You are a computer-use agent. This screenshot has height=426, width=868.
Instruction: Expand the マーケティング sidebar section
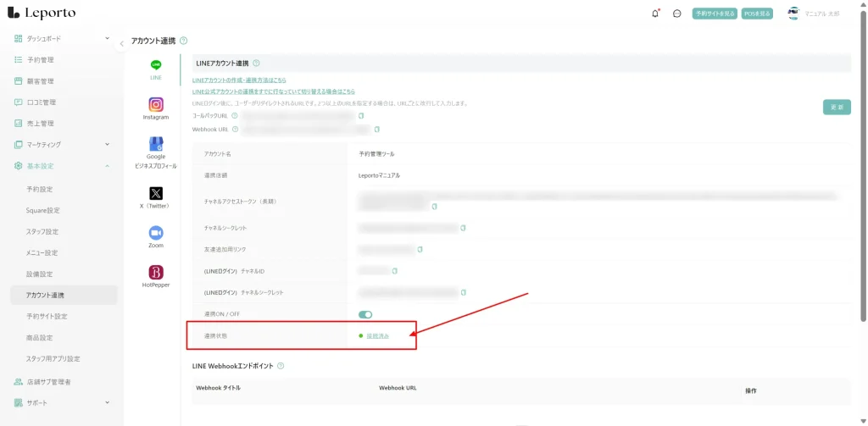[x=107, y=145]
